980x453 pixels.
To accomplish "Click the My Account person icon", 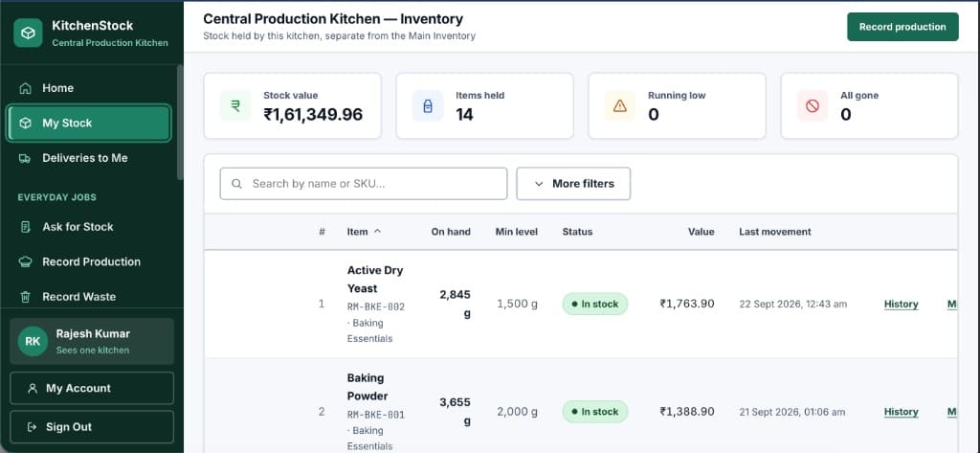I will coord(33,389).
